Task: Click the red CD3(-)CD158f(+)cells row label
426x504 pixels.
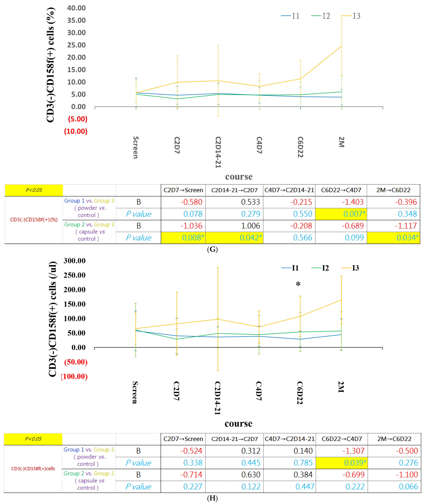Action: click(x=33, y=469)
